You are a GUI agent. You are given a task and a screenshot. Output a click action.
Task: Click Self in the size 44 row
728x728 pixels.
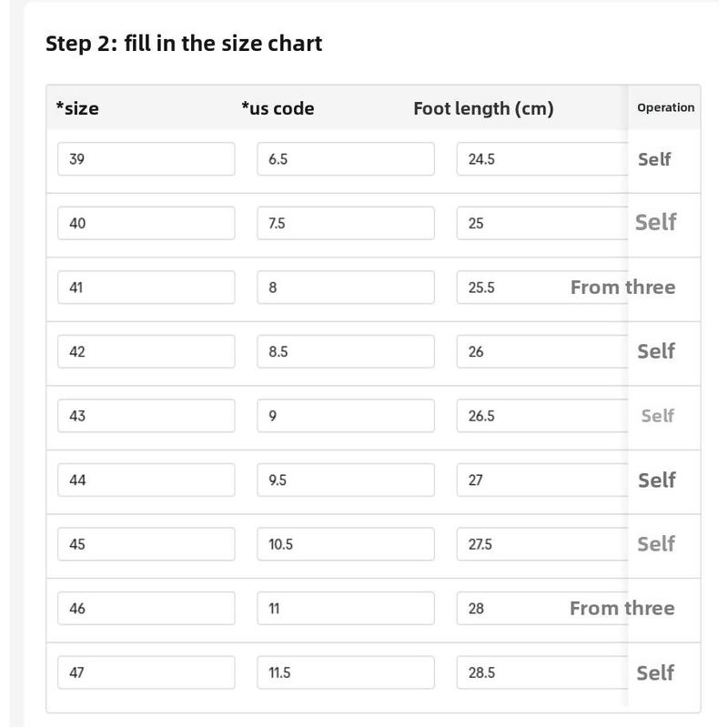click(656, 480)
